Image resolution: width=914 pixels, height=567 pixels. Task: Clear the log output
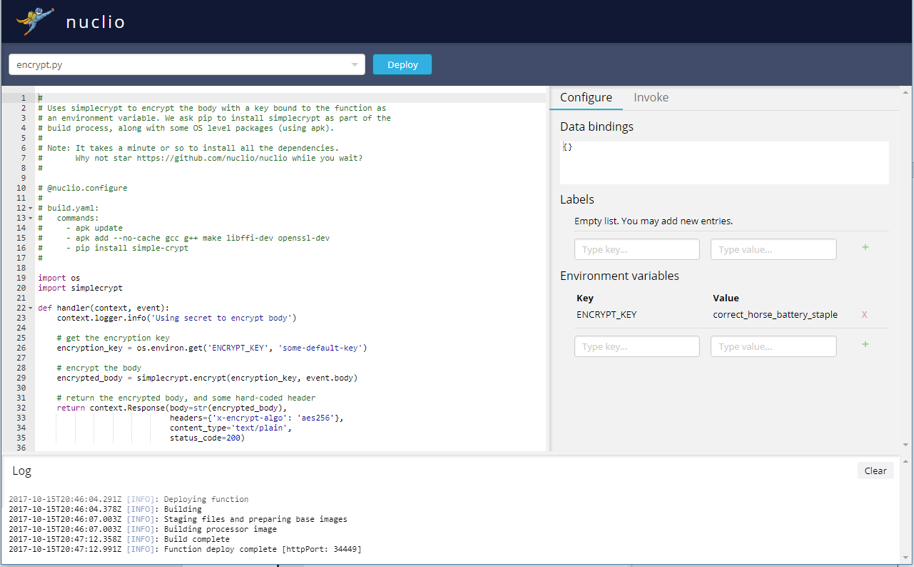875,471
